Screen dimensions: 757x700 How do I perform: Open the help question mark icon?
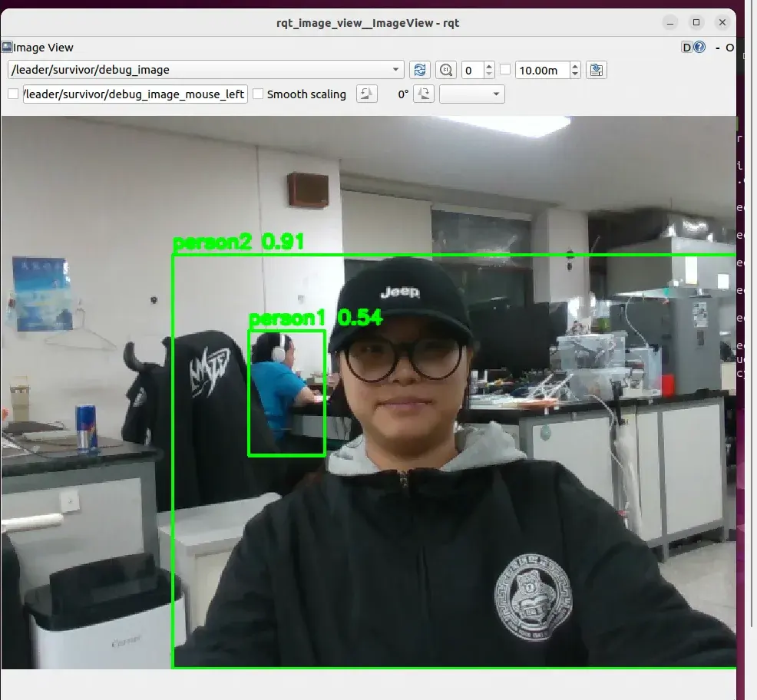(699, 47)
